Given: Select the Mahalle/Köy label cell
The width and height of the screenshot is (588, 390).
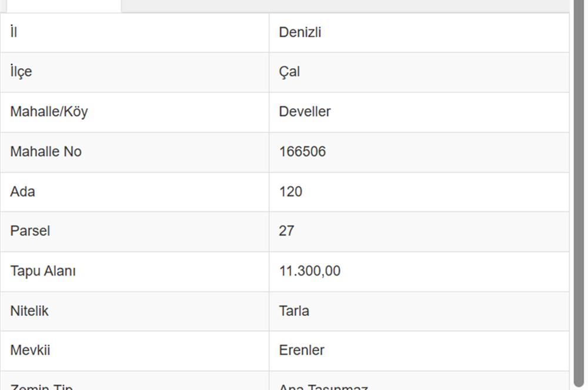Looking at the screenshot, I should point(49,112).
